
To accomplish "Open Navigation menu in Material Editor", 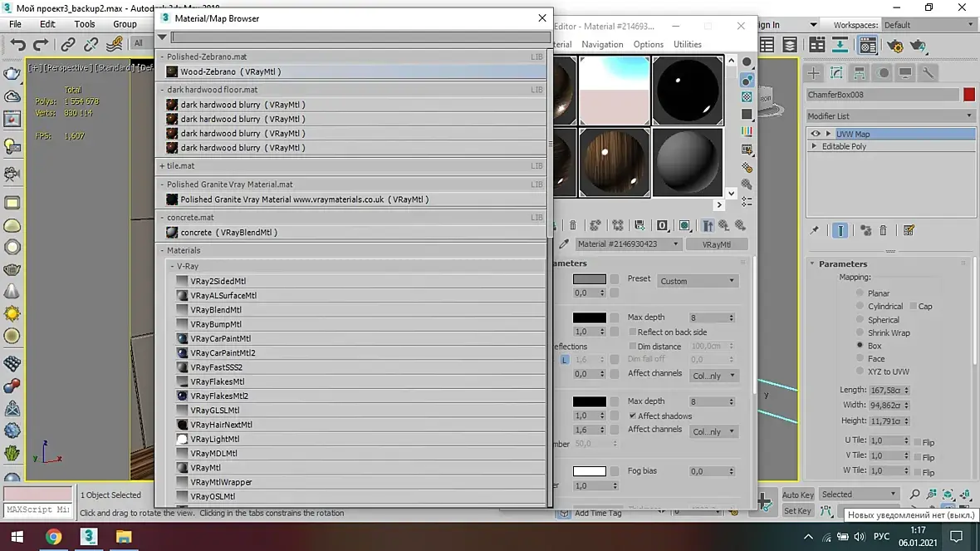I will pyautogui.click(x=602, y=44).
